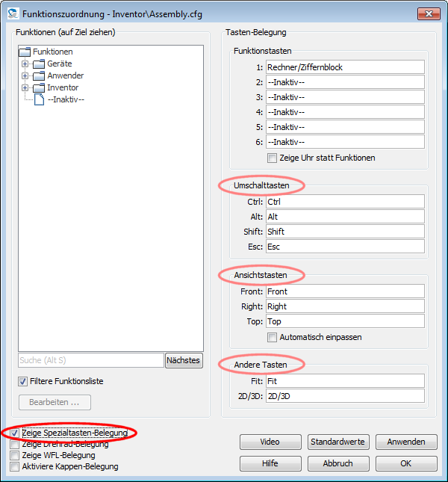Image resolution: width=448 pixels, height=482 pixels.
Task: Toggle Automatisch einpassen checkbox
Action: 272,338
